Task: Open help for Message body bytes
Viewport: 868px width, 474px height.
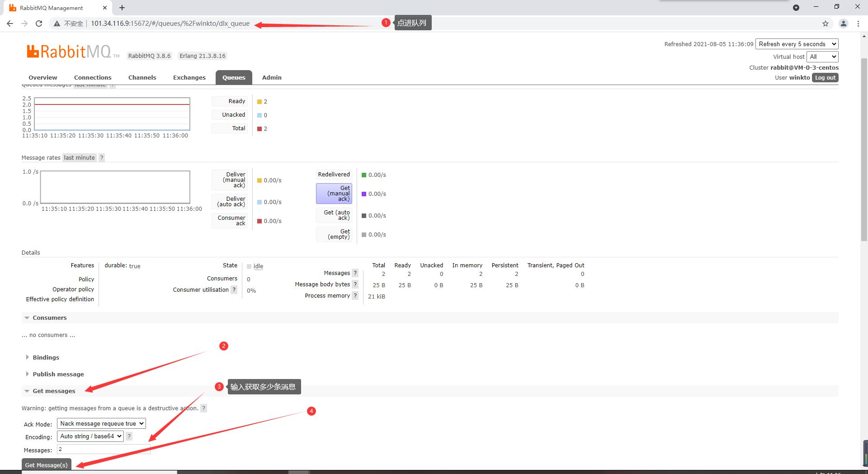Action: (355, 284)
